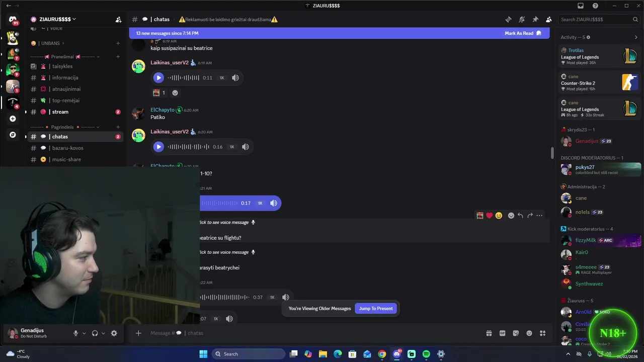Open the music-share channel

click(75, 159)
